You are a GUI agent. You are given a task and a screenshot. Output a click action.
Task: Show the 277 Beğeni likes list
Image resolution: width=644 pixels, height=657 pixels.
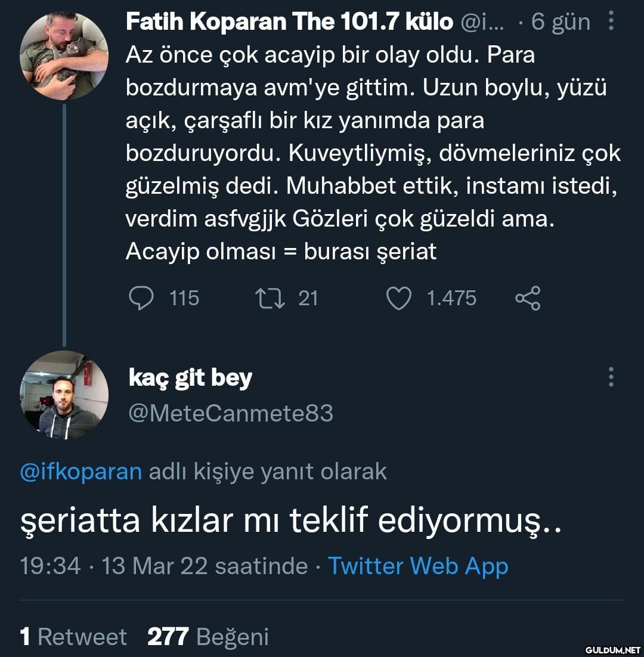(x=208, y=637)
